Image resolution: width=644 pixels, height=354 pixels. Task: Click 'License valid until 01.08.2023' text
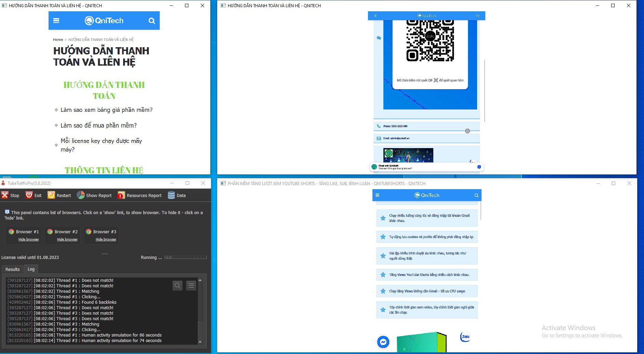click(x=30, y=257)
